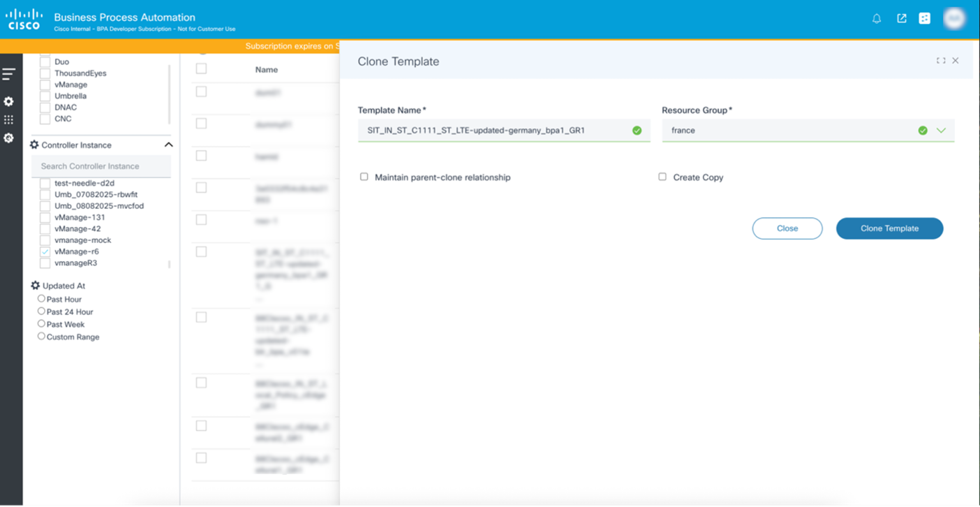Select the vManage-131 instance checkbox
This screenshot has width=980, height=507.
tap(45, 218)
